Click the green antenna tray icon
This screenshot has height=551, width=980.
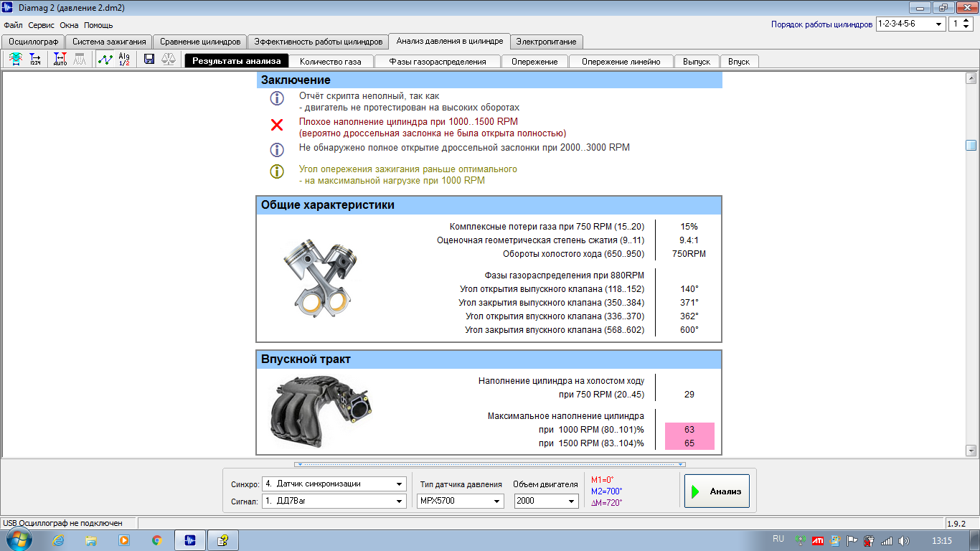801,540
